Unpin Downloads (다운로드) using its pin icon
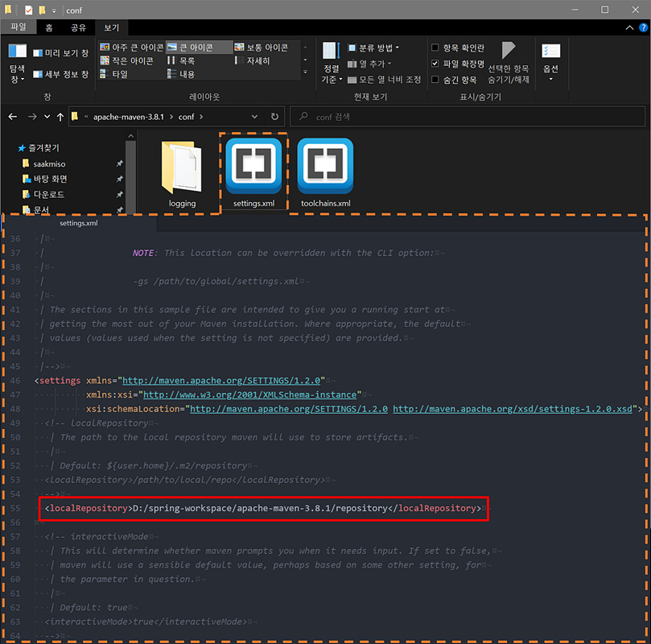 pyautogui.click(x=120, y=194)
